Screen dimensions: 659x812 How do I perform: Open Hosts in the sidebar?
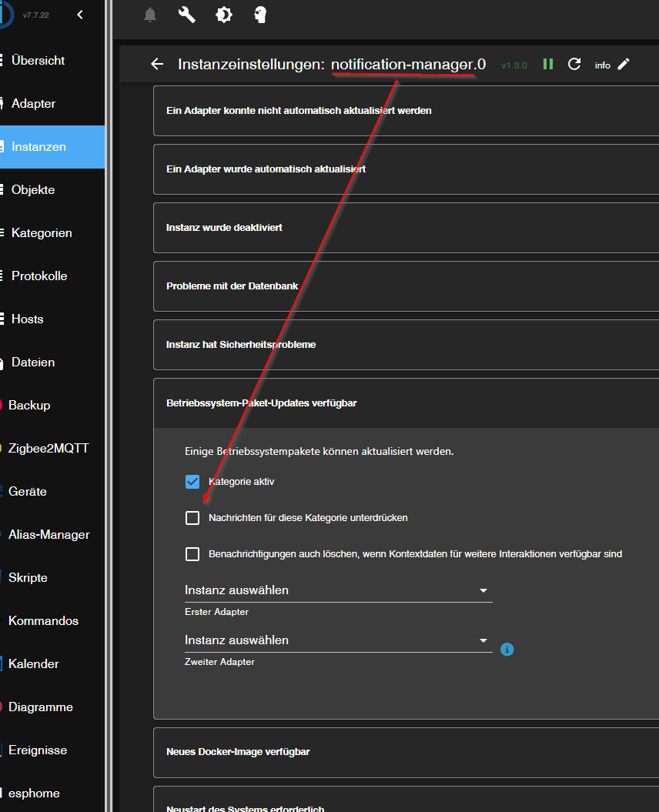pos(52,319)
